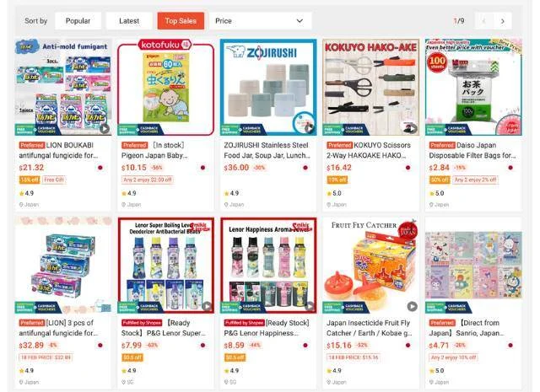This screenshot has height=392, width=540.
Task: Click 'Free Gift' tag on LION BOUKABI
Action: pos(54,180)
